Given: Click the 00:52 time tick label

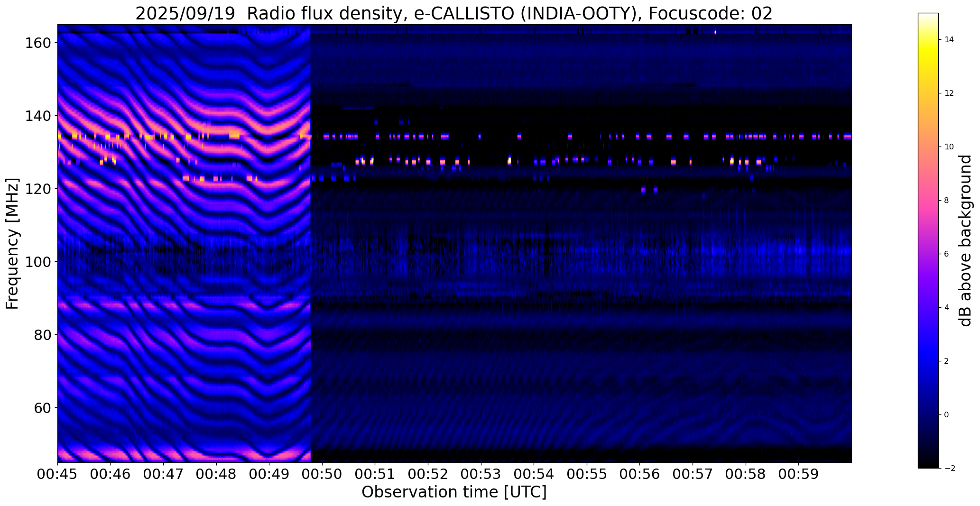Looking at the screenshot, I should point(428,474).
